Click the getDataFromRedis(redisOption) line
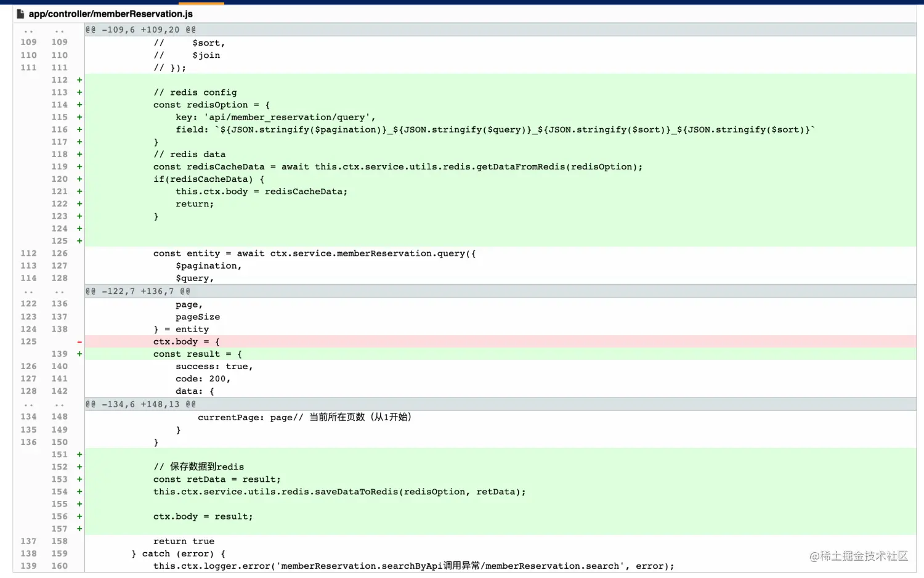This screenshot has width=924, height=578. click(398, 166)
